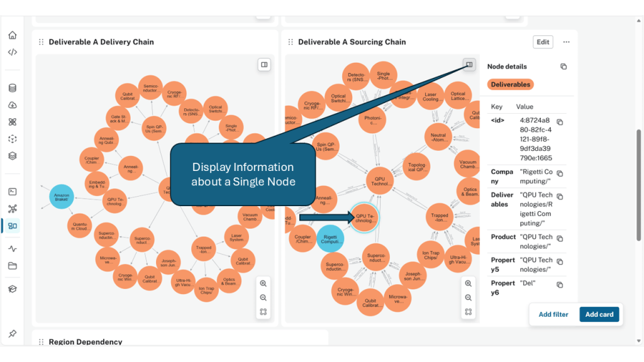Open the graduation cap learning icon
This screenshot has width=644, height=362.
[13, 288]
